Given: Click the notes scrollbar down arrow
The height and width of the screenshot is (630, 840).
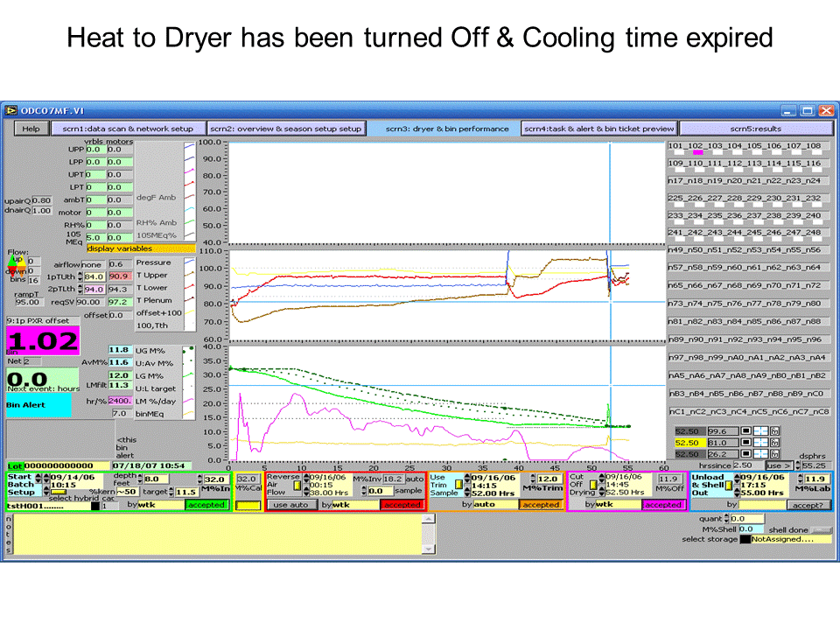Looking at the screenshot, I should tap(428, 549).
